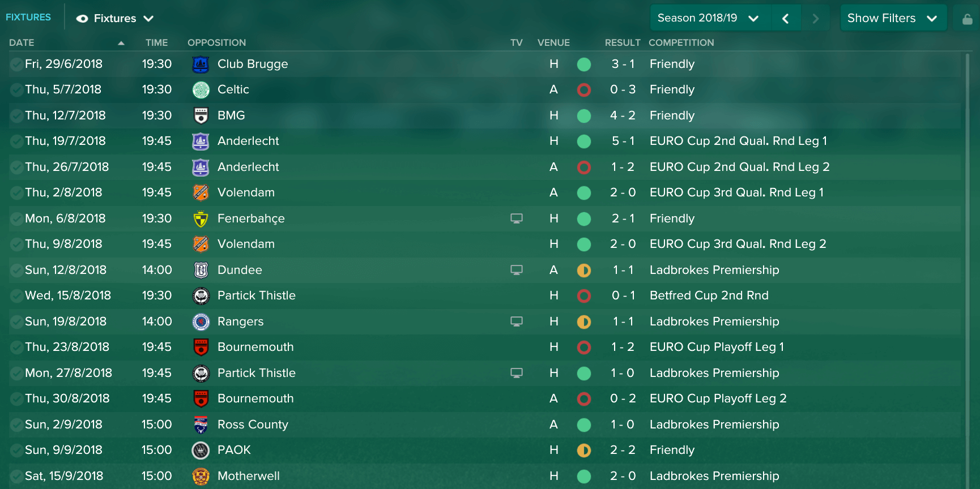Click the Rangers club badge icon
This screenshot has height=489, width=980.
(201, 322)
